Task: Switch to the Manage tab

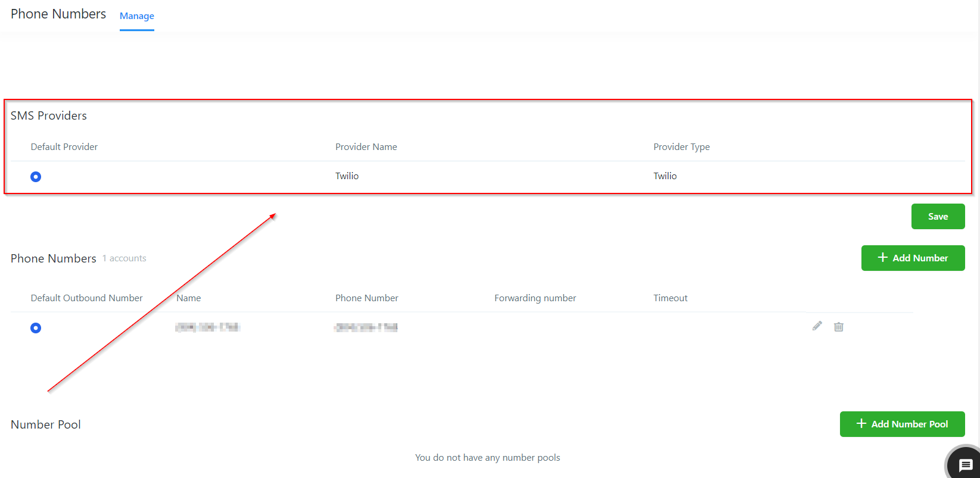Action: pos(136,16)
